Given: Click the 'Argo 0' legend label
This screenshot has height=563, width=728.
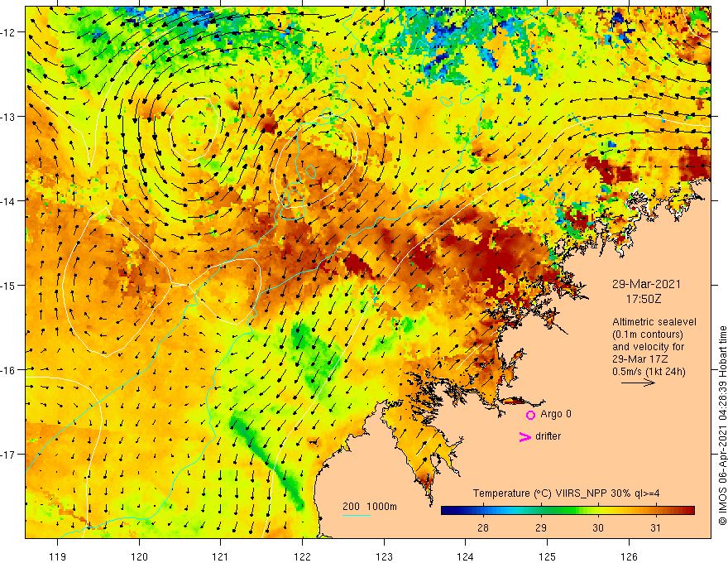Looking at the screenshot, I should click(x=556, y=414).
